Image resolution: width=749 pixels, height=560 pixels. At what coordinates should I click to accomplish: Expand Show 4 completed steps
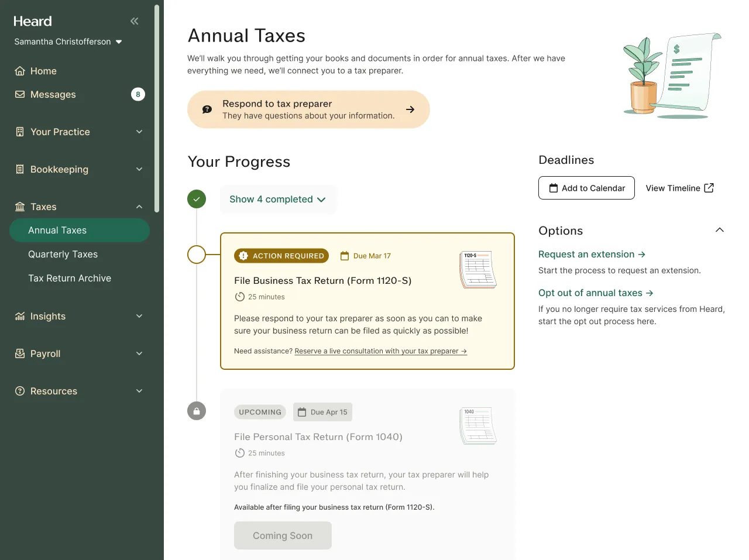tap(278, 200)
